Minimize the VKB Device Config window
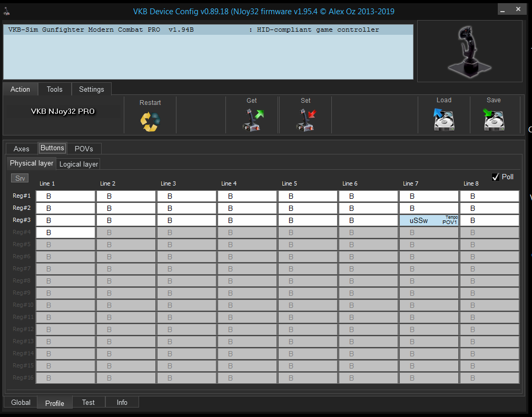This screenshot has width=532, height=417. pyautogui.click(x=503, y=10)
